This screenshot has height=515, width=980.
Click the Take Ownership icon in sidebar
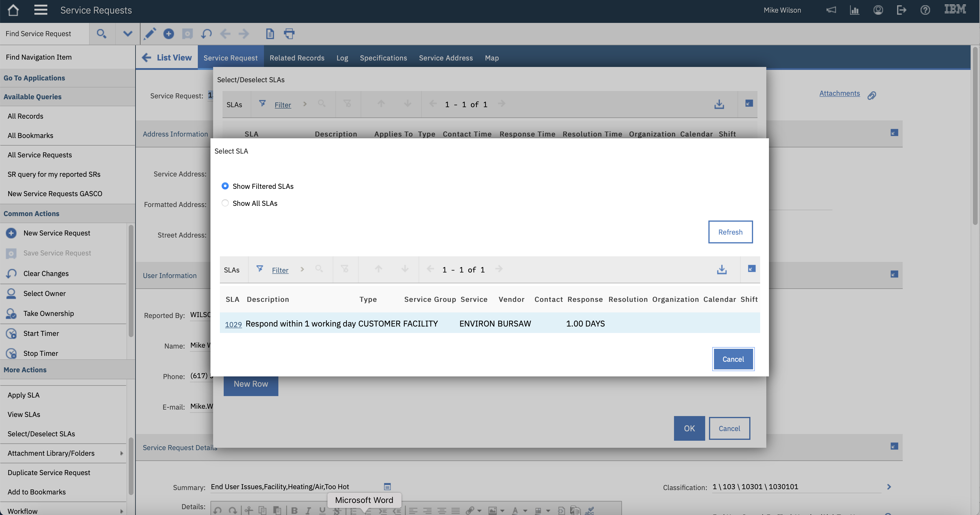[11, 314]
